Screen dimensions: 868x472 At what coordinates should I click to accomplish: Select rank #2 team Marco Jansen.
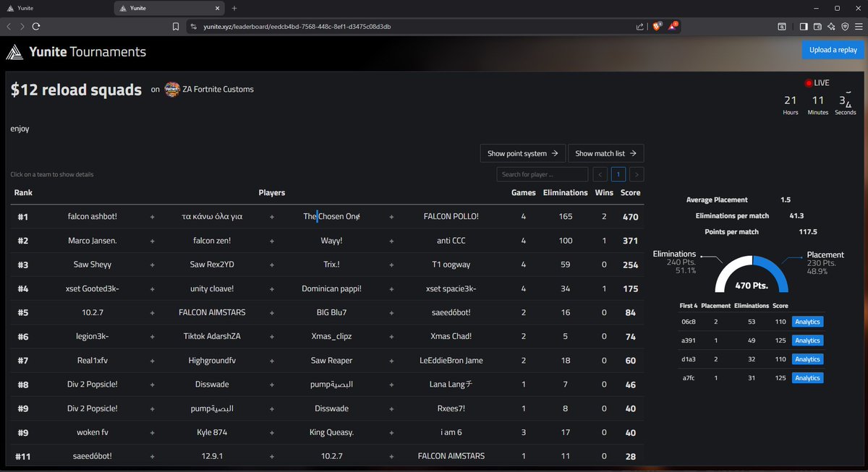click(x=327, y=241)
